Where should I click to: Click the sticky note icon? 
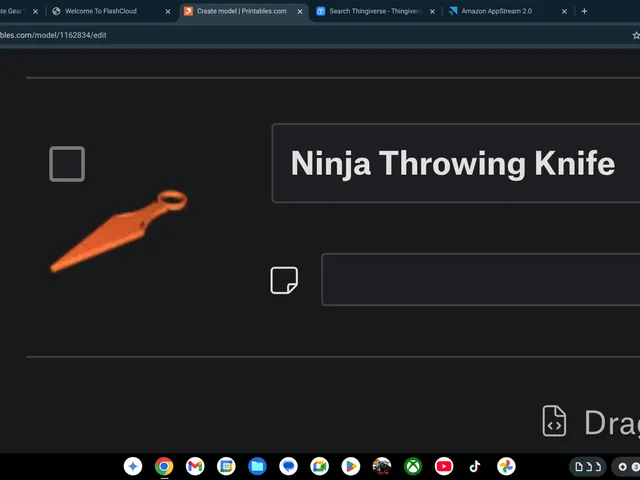click(284, 280)
